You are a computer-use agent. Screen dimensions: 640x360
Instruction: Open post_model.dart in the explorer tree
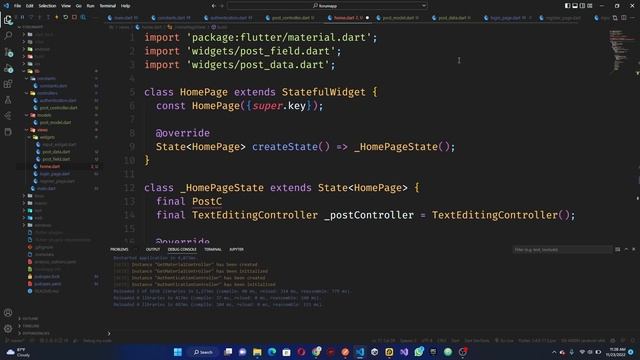click(55, 122)
